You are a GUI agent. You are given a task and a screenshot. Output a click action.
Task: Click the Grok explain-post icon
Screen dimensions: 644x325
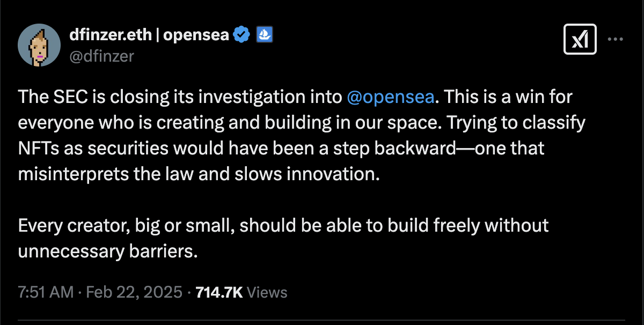point(580,39)
